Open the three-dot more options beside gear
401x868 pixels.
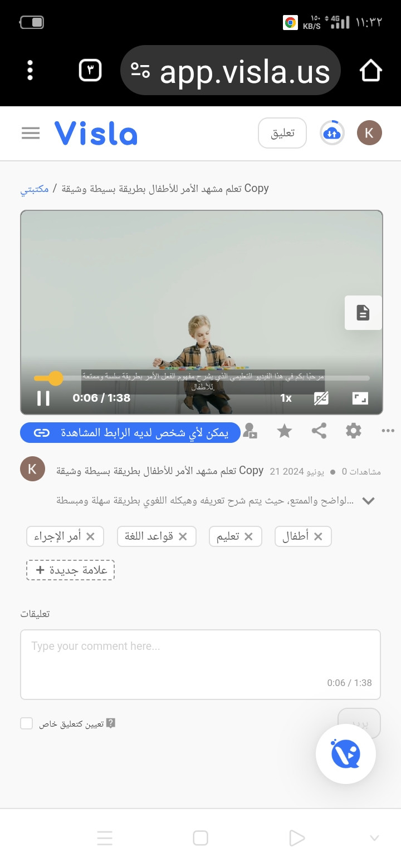[388, 431]
